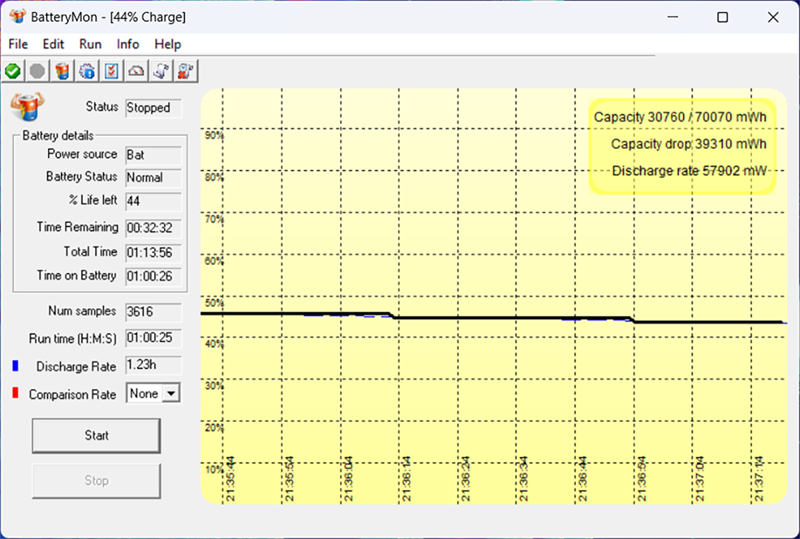Click the Capacity 30760 / 70070 mWh text

point(680,117)
